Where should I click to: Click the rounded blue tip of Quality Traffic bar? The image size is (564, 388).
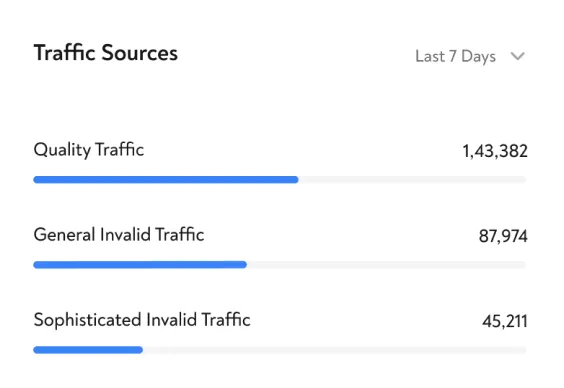pyautogui.click(x=295, y=180)
